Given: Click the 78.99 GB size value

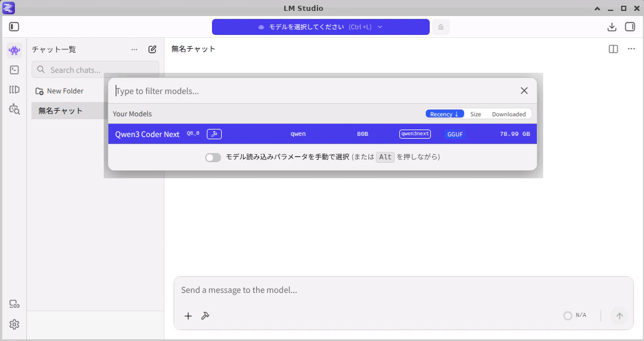Looking at the screenshot, I should click(x=515, y=134).
